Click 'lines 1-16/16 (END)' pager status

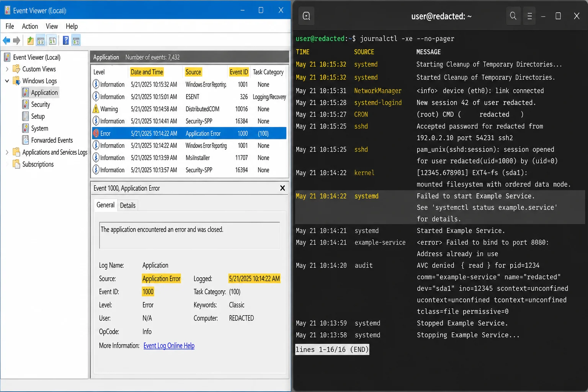coord(332,350)
